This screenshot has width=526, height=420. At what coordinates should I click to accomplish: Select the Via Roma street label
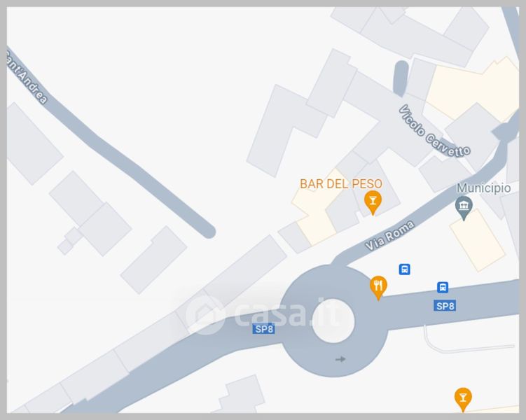(390, 236)
